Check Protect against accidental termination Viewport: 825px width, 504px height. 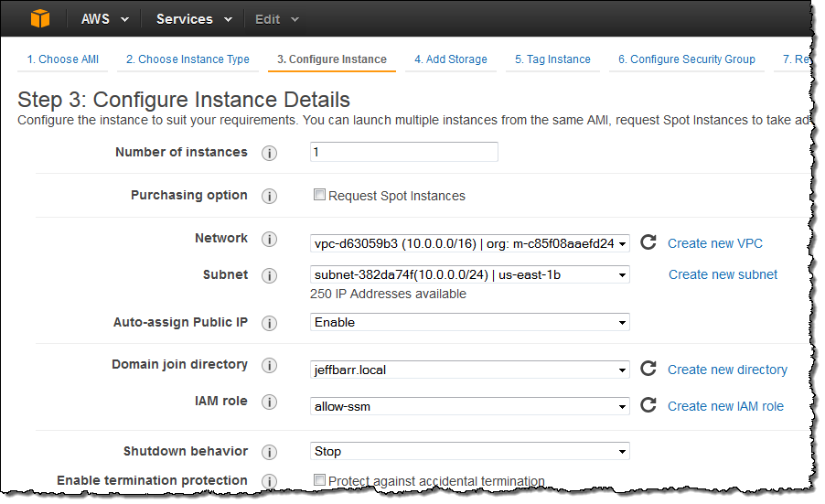click(x=319, y=480)
